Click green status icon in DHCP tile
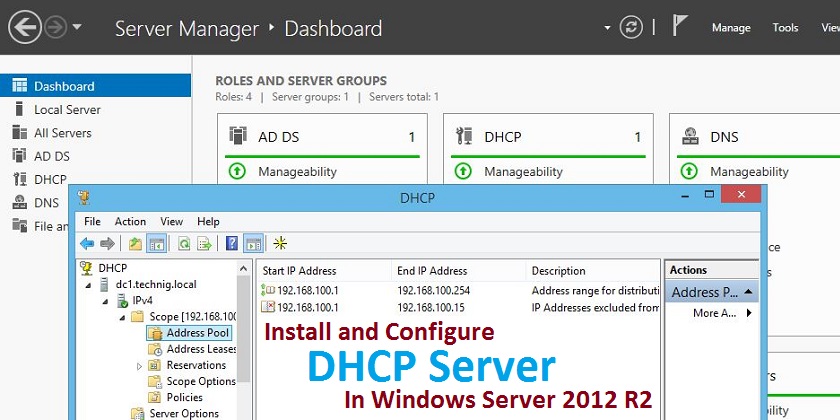 click(x=463, y=171)
